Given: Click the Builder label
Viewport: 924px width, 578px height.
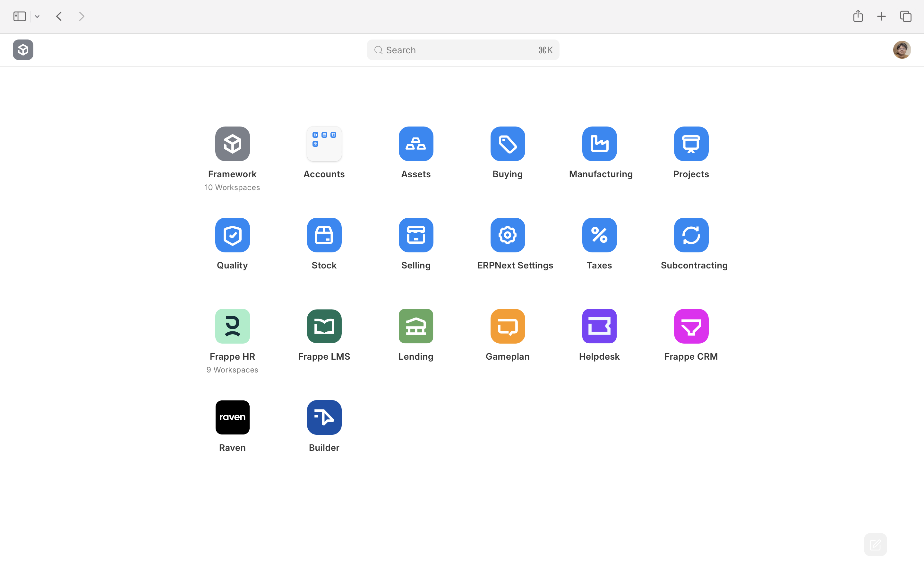Looking at the screenshot, I should [324, 448].
